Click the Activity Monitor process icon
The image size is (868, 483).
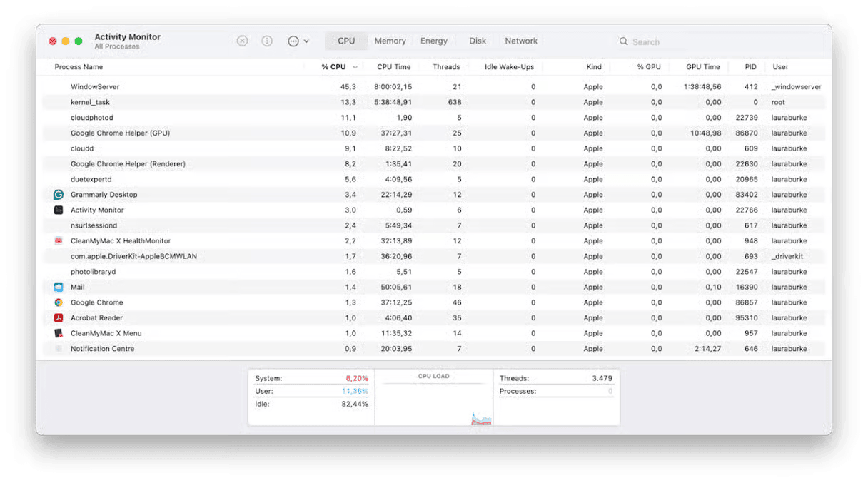point(59,210)
